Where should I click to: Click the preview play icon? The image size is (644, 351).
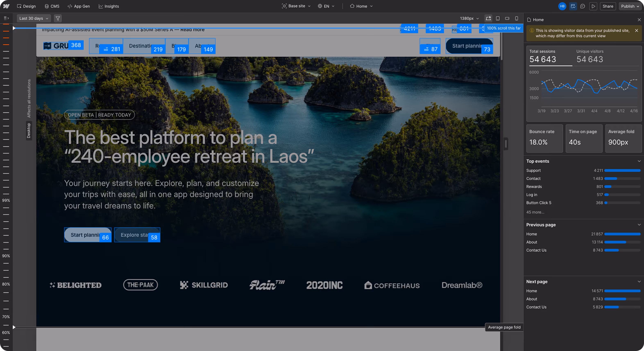coord(593,6)
